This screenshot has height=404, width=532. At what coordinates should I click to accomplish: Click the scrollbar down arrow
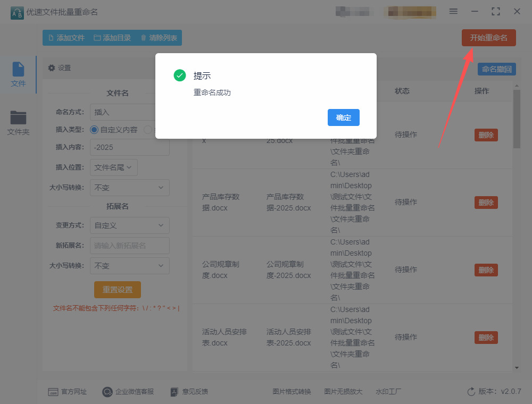click(517, 368)
